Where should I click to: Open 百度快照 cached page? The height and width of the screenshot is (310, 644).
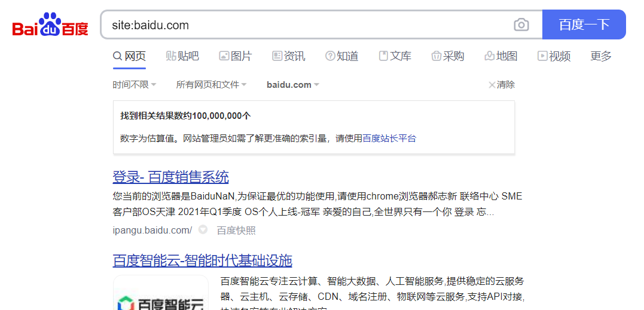pos(236,231)
